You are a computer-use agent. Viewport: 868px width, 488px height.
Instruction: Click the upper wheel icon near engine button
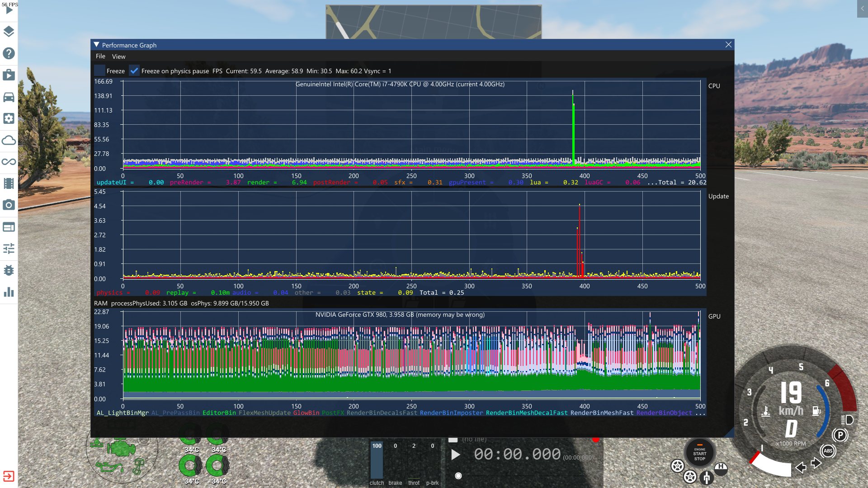click(677, 466)
